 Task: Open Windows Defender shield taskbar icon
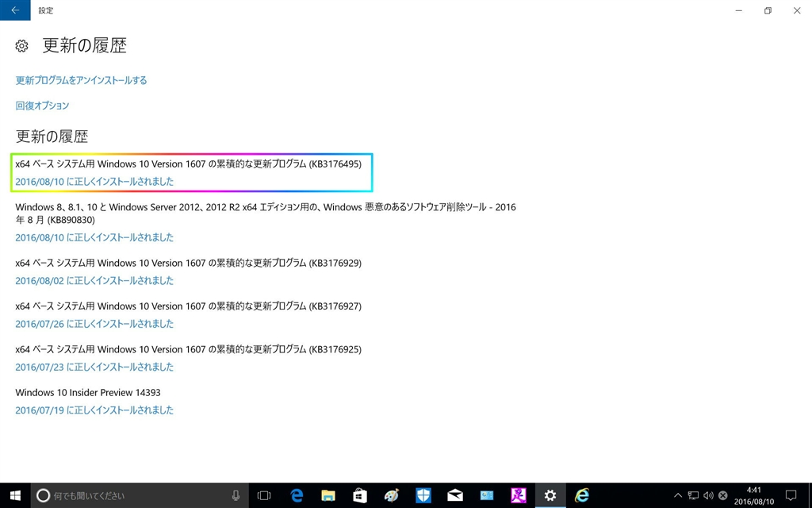coord(423,495)
